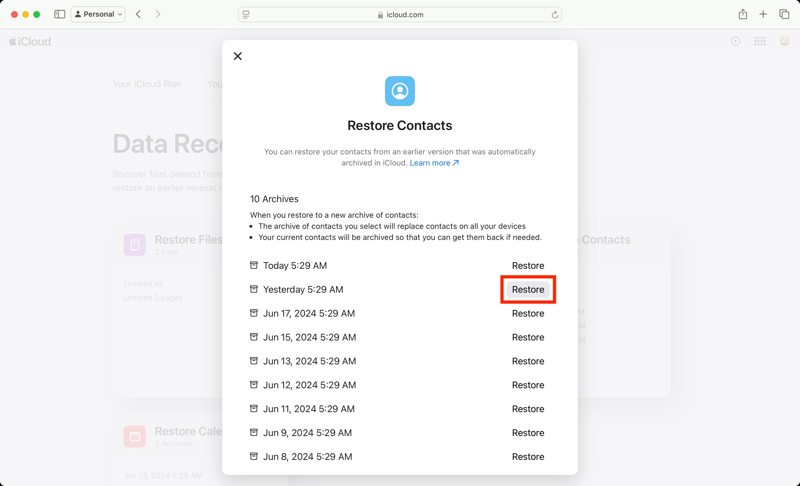Restore the Jun 12, 2024 archive
The width and height of the screenshot is (800, 486).
pyautogui.click(x=528, y=385)
